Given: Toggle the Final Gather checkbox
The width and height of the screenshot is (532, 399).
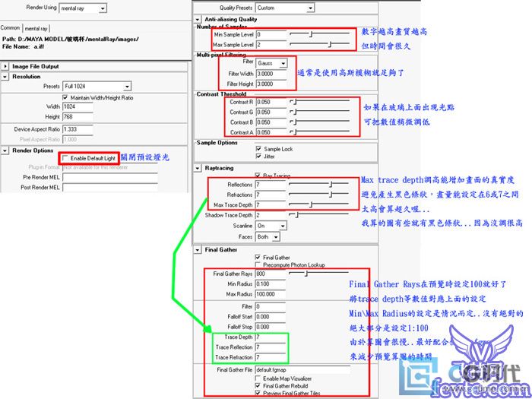Looking at the screenshot, I should point(258,258).
